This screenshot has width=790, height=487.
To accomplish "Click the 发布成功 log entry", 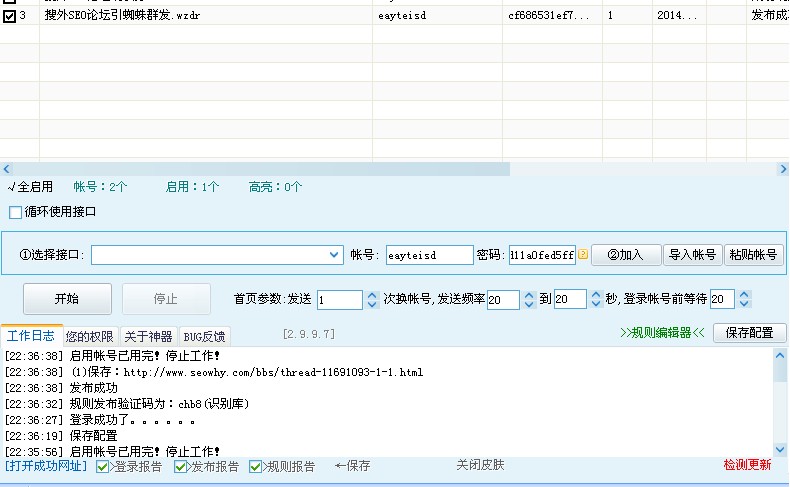I will (x=61, y=388).
